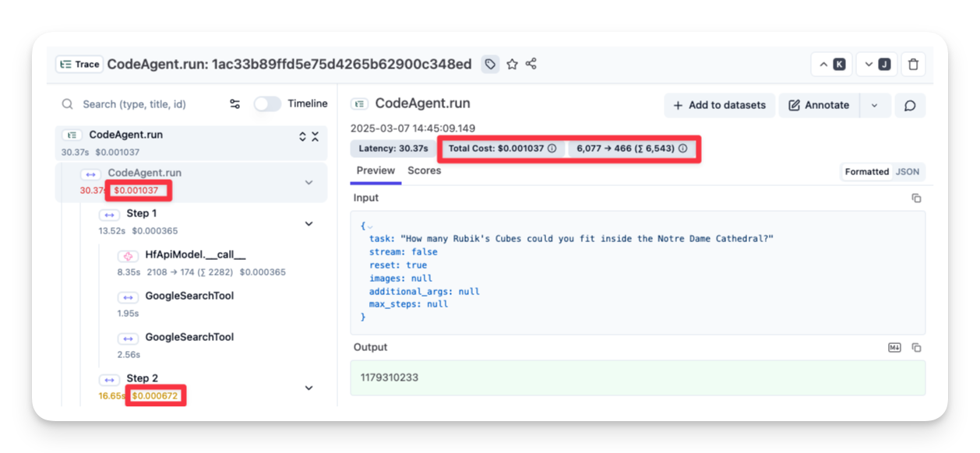Enable the Timeline toggle switch
This screenshot has height=453, width=980.
[x=267, y=104]
